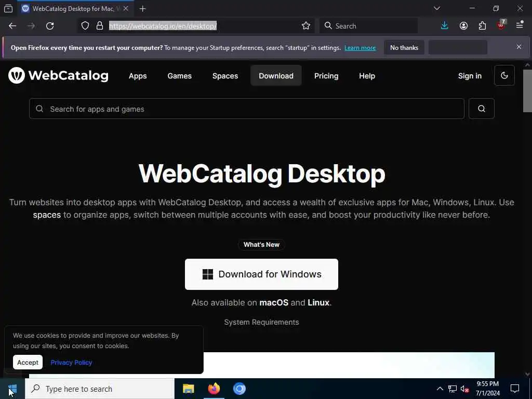Open the notification center icon
This screenshot has height=399, width=532.
(x=515, y=389)
